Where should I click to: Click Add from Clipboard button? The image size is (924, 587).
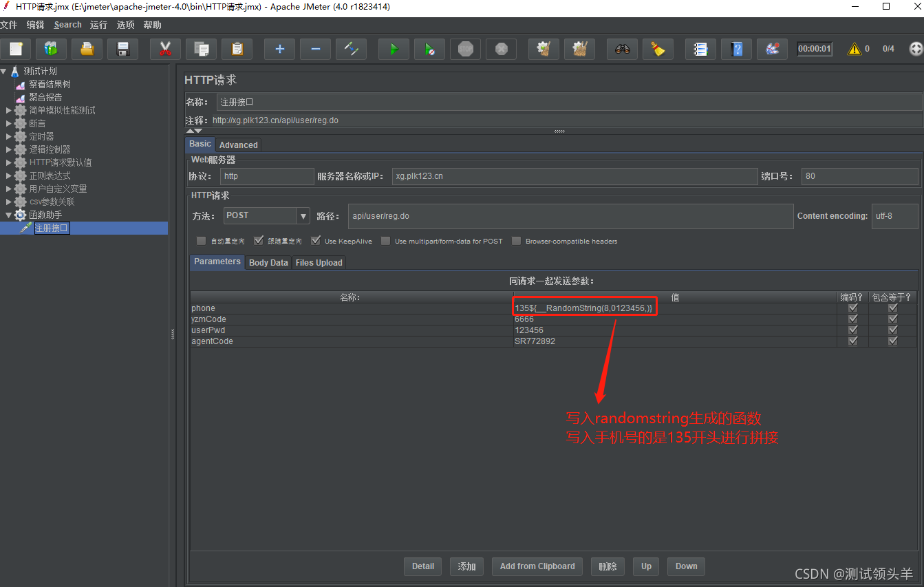pos(537,566)
